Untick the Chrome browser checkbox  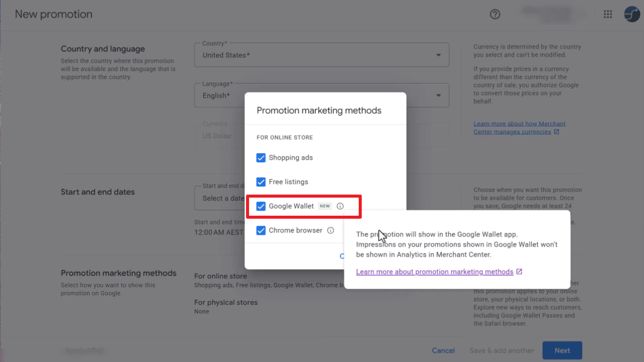coord(261,230)
